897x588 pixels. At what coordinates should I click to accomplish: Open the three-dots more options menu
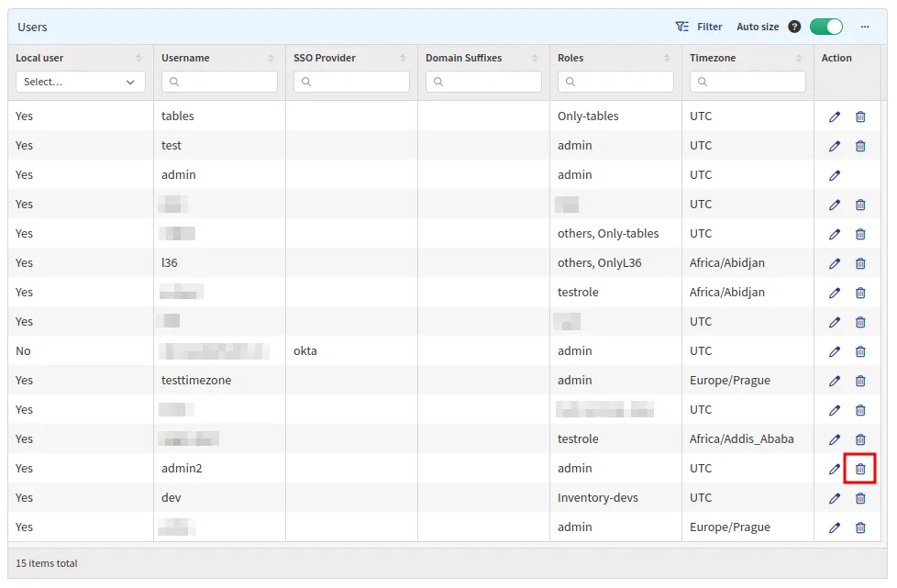tap(865, 27)
